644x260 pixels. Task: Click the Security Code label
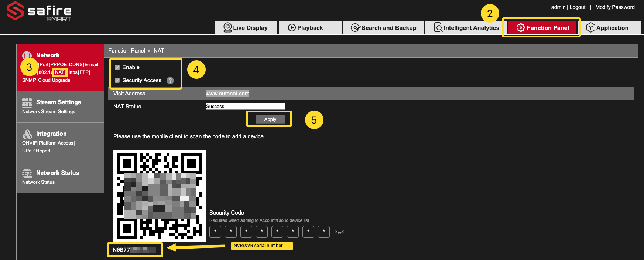pyautogui.click(x=227, y=213)
